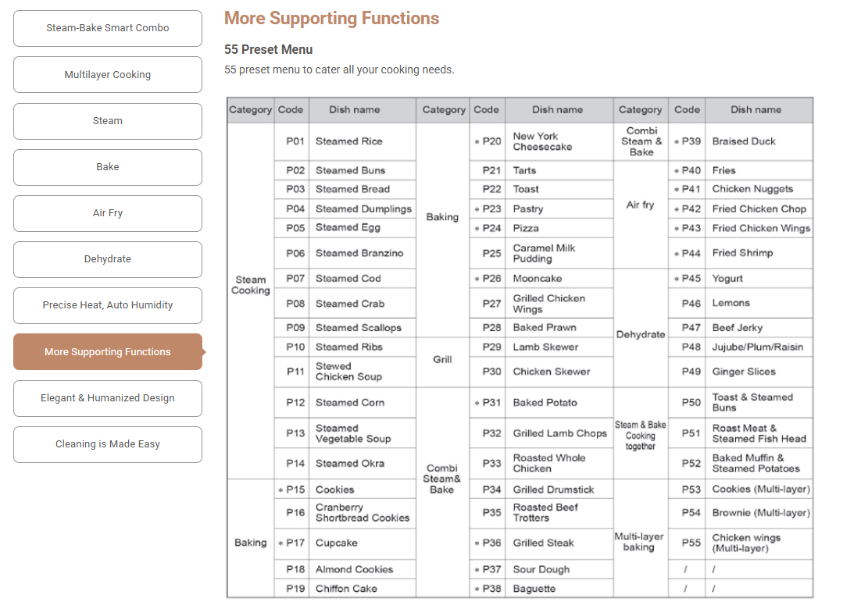Switch to the Multilayer Cooking tab
This screenshot has width=843, height=616.
[108, 75]
